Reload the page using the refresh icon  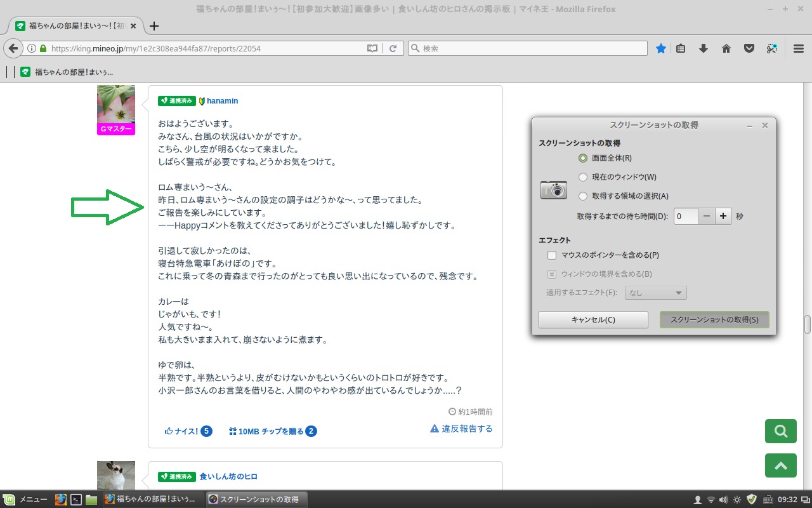point(393,48)
